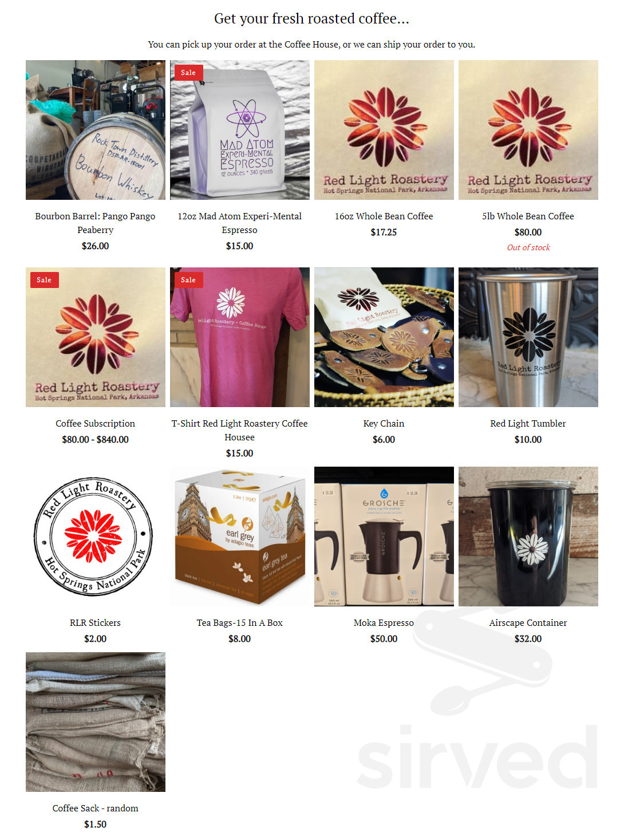Click the Sale badge on Mad Atom Espresso
This screenshot has width=632, height=840.
(188, 73)
